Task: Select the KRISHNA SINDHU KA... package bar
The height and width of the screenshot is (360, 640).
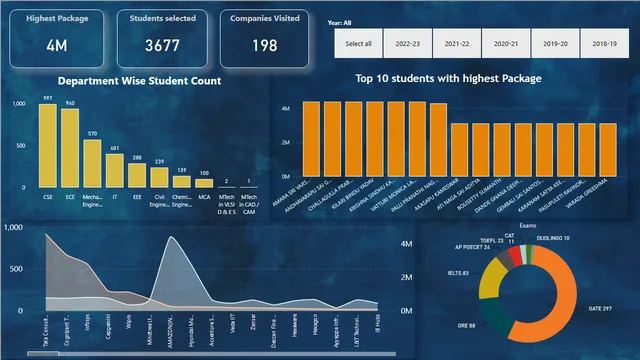Action: coord(396,139)
